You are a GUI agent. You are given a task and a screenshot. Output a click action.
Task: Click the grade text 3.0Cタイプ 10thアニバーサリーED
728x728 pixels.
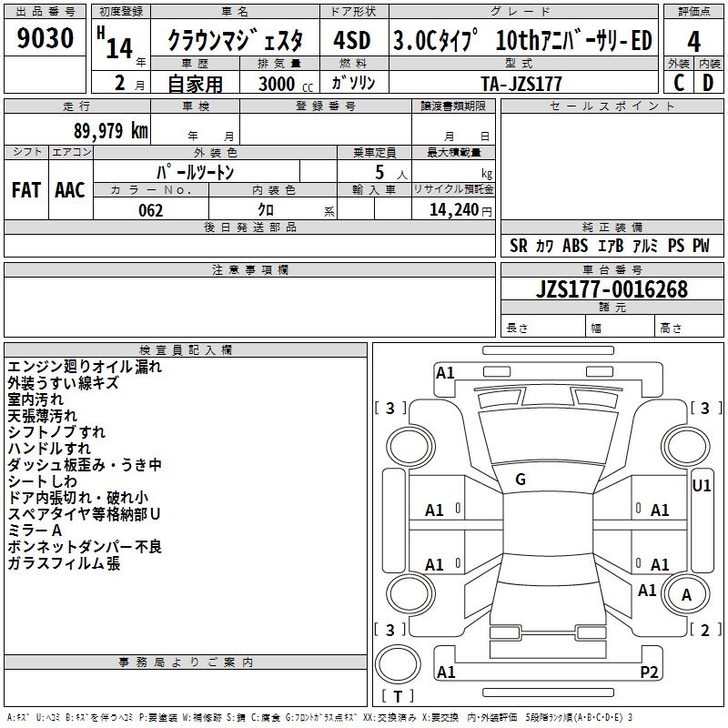(x=522, y=40)
